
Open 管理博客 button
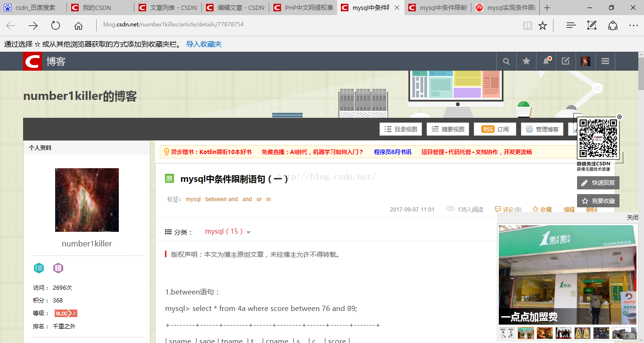(x=542, y=129)
